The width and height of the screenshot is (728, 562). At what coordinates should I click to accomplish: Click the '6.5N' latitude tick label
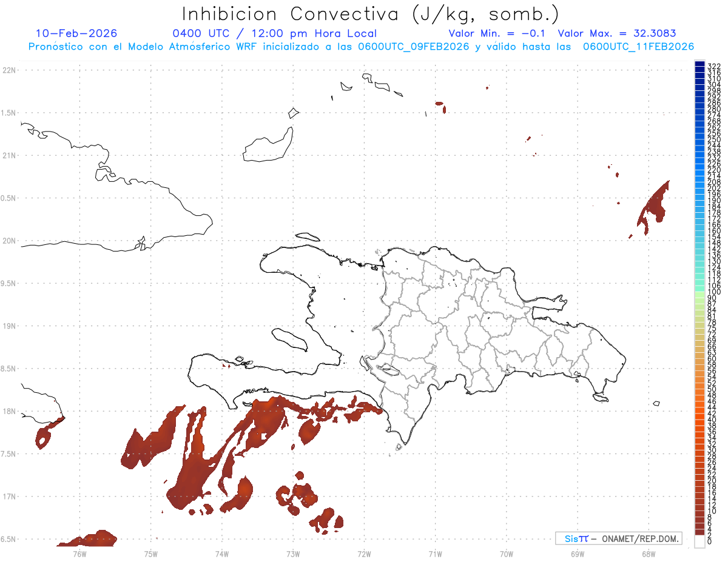[x=9, y=539]
